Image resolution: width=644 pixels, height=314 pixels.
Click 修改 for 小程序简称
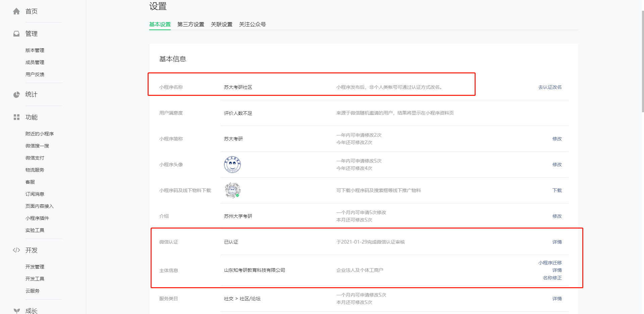(557, 139)
